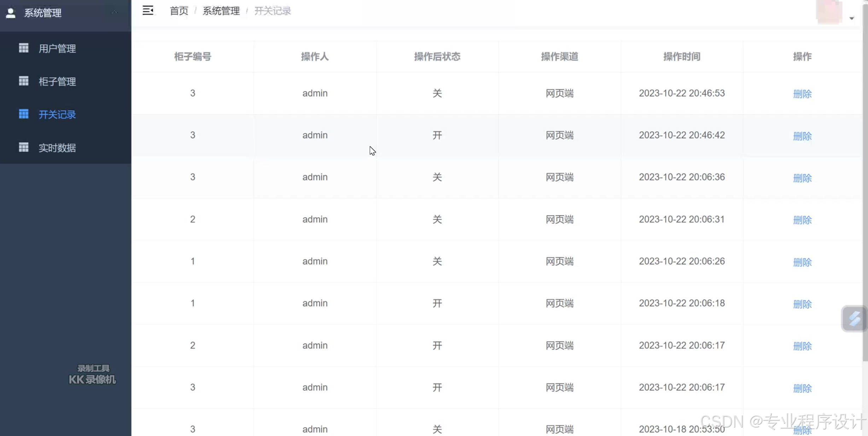Screen dimensions: 868x436
Task: Click the blurred user avatar at top right
Action: click(x=829, y=12)
